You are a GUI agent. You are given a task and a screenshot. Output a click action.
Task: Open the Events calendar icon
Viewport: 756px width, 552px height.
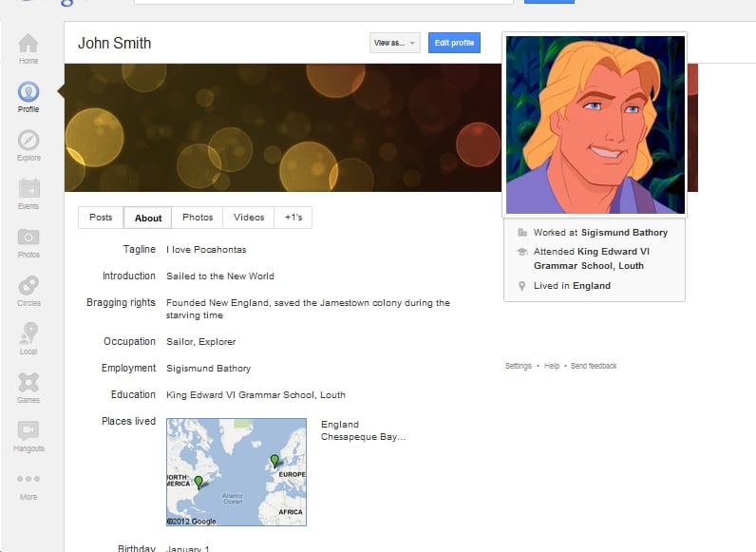pyautogui.click(x=28, y=188)
